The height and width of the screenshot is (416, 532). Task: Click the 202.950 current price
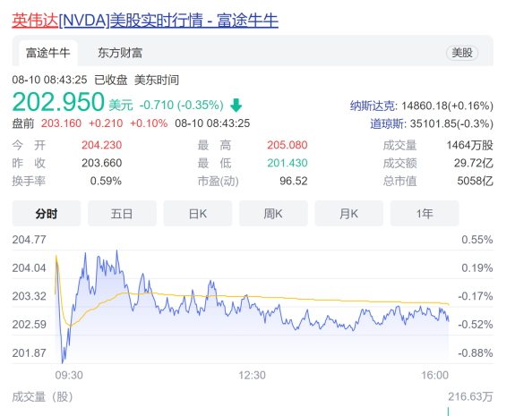point(58,101)
